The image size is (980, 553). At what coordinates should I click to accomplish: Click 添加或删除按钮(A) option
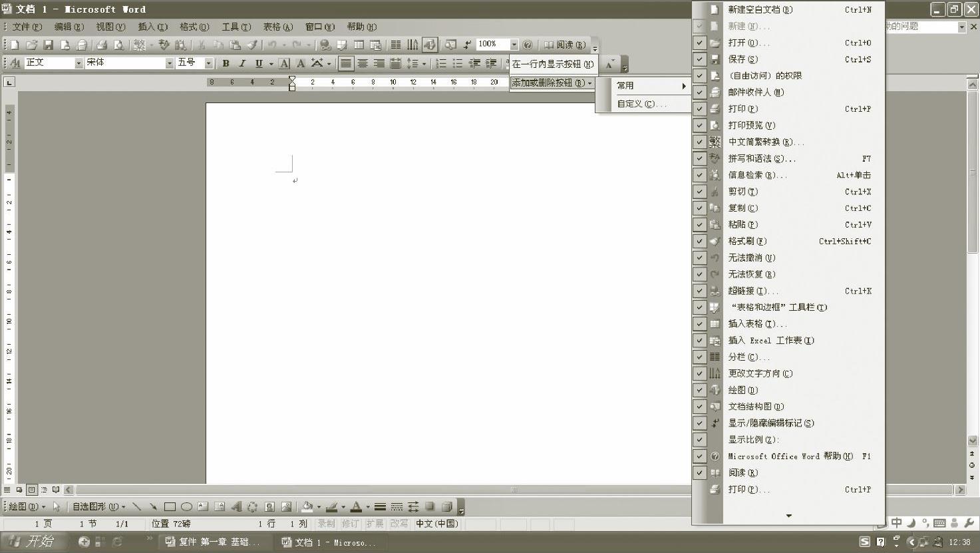point(552,83)
